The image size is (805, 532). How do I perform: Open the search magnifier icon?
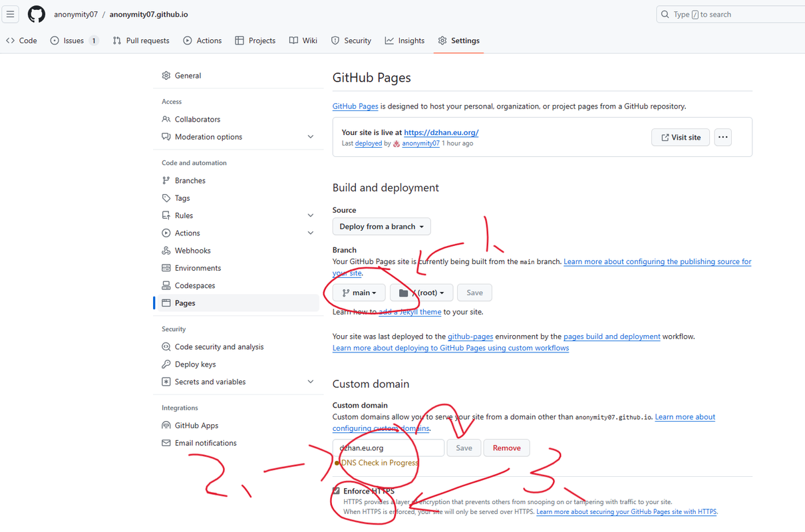click(x=665, y=14)
